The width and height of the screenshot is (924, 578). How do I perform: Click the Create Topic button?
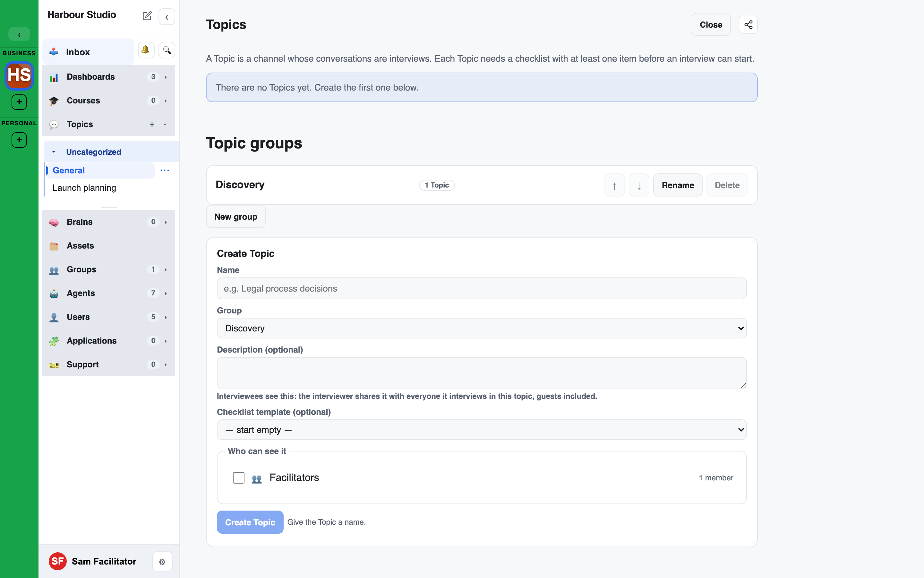tap(250, 522)
